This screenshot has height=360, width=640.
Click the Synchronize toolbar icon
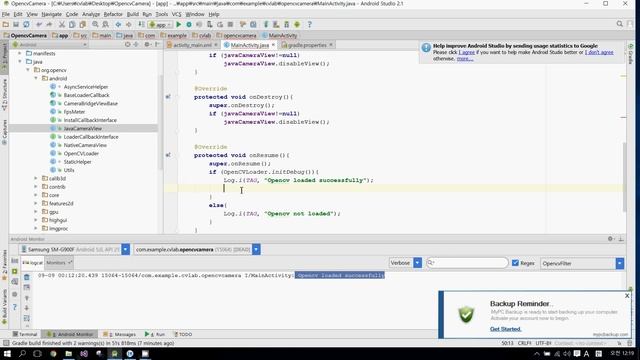click(x=26, y=24)
